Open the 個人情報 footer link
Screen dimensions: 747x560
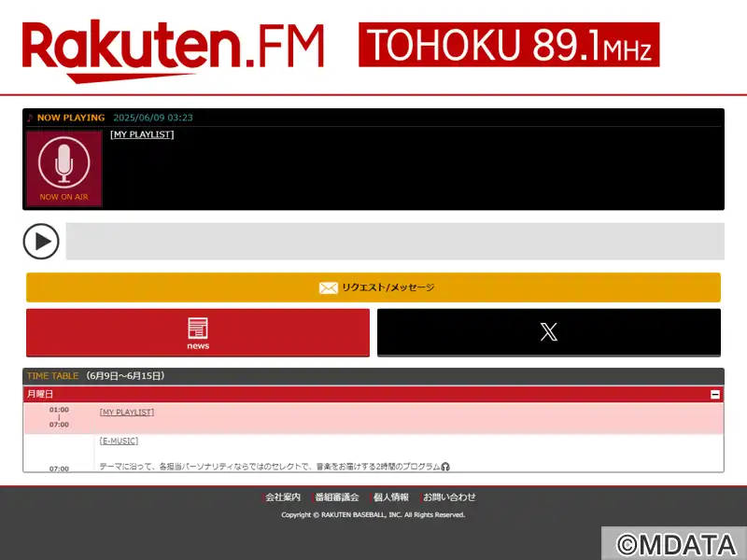coord(390,497)
